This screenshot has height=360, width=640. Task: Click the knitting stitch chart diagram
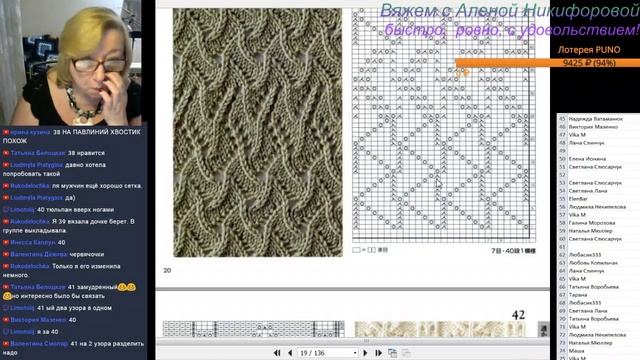(x=444, y=124)
